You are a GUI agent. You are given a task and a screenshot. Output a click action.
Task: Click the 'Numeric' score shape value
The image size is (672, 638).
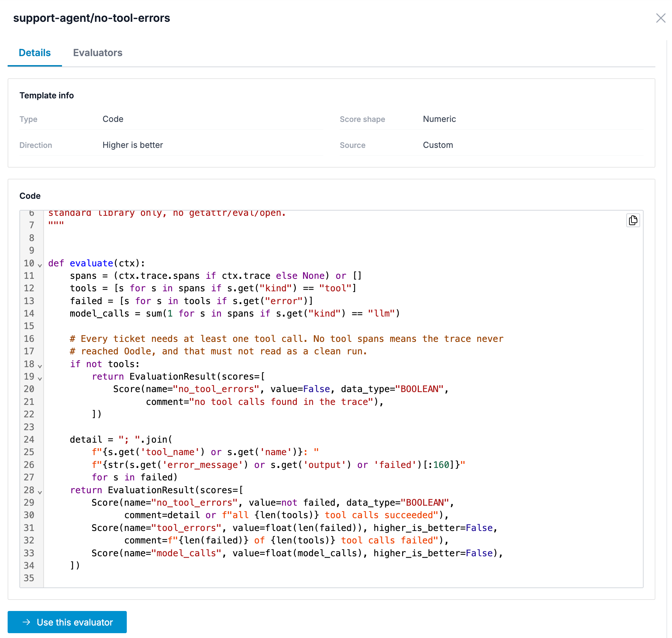click(x=439, y=119)
